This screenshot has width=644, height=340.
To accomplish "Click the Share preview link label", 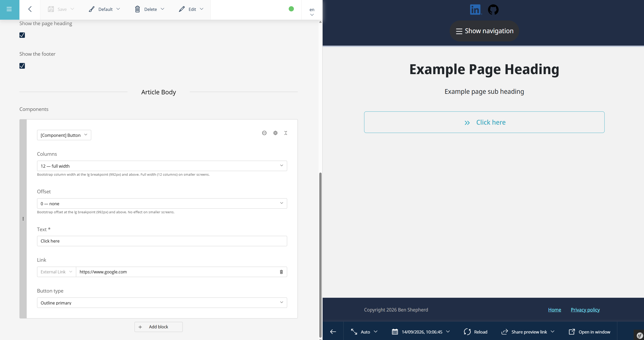I will (529, 332).
